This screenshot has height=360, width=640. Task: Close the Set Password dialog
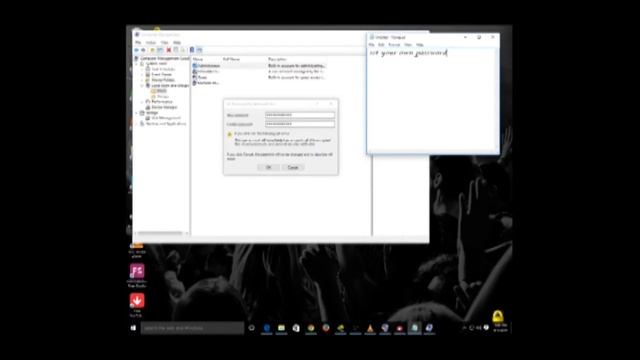pyautogui.click(x=331, y=104)
